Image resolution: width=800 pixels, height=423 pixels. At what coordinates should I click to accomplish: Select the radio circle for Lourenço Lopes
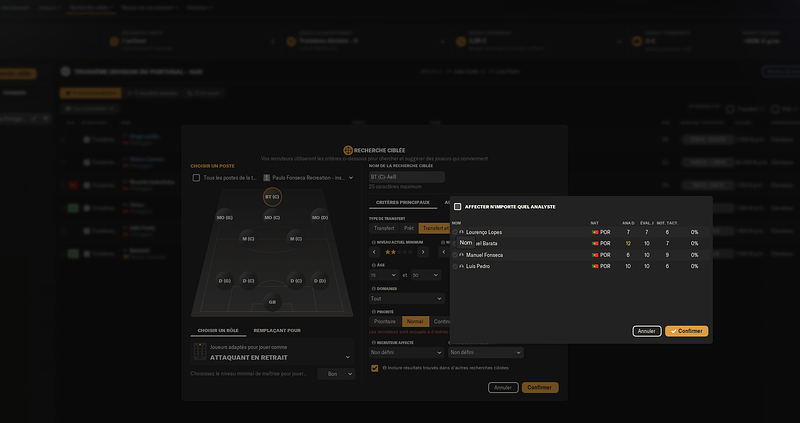point(455,232)
